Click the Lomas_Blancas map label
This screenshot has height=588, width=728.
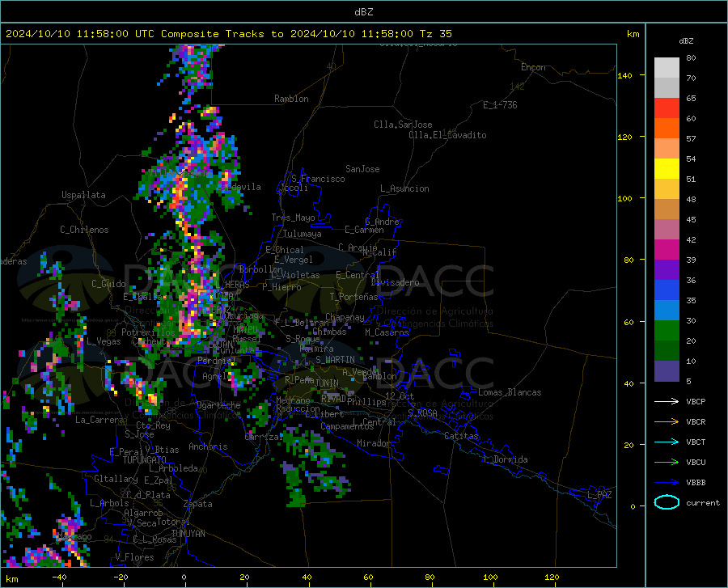pos(510,392)
